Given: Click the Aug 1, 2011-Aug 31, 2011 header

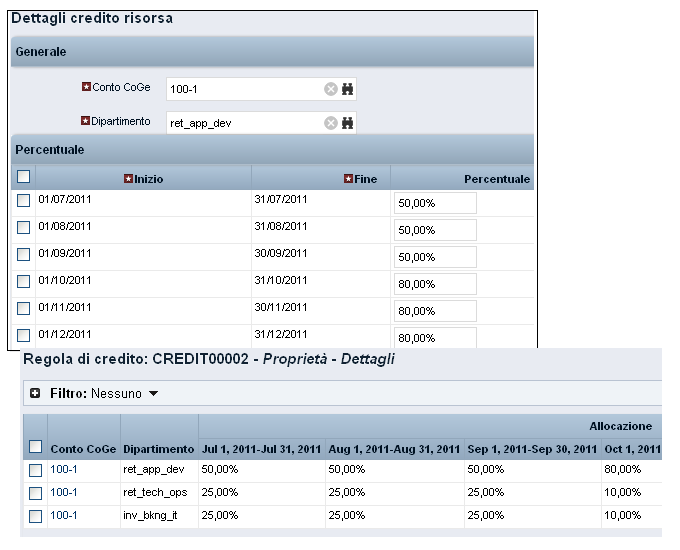Looking at the screenshot, I should coord(394,449).
